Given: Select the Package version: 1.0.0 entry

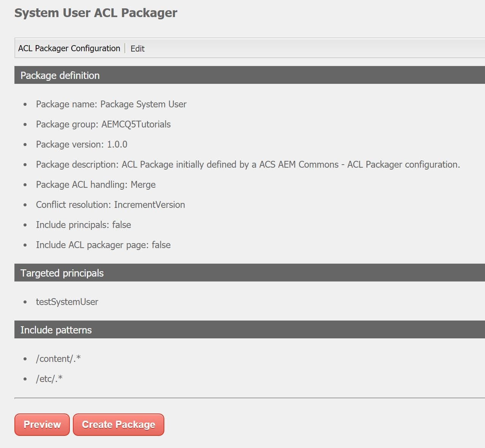Looking at the screenshot, I should coord(82,144).
